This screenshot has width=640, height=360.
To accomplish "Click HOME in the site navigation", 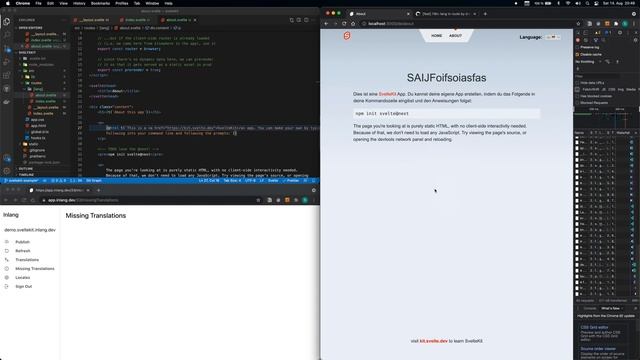I will pyautogui.click(x=436, y=36).
